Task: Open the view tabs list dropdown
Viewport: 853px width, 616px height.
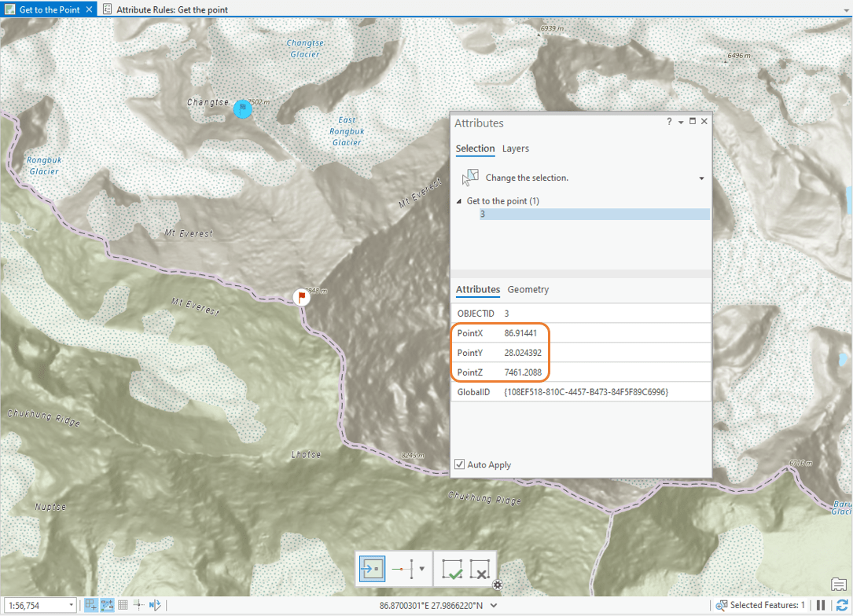Action: tap(845, 9)
